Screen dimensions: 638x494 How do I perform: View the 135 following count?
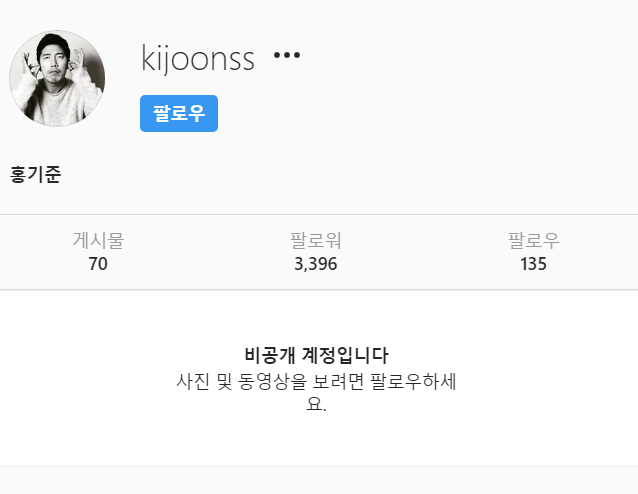pos(533,264)
